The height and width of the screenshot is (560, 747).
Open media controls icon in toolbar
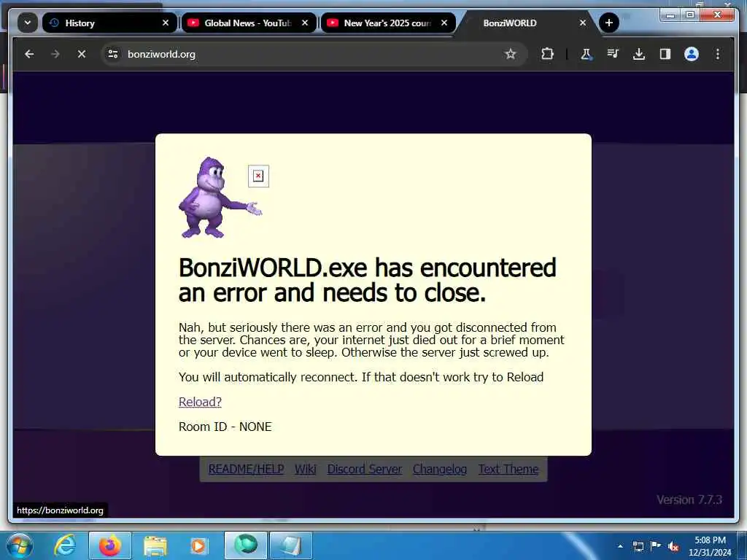pos(613,54)
